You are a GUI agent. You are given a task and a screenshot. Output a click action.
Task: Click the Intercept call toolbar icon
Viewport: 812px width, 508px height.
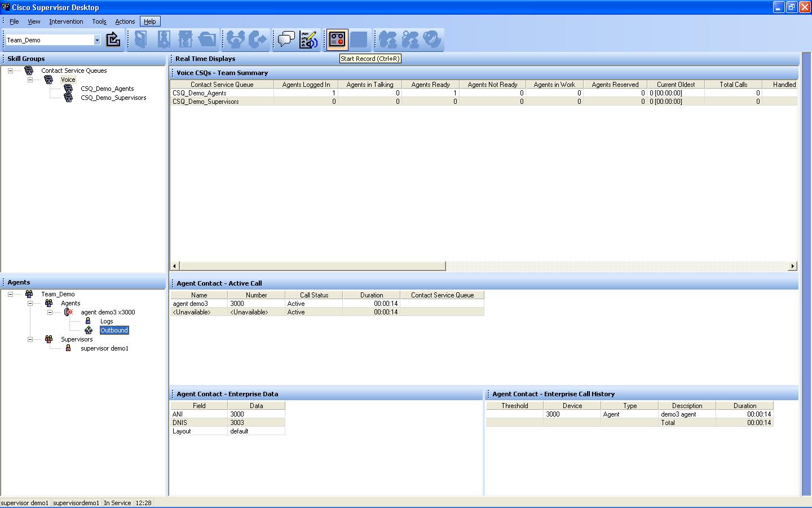coord(258,40)
